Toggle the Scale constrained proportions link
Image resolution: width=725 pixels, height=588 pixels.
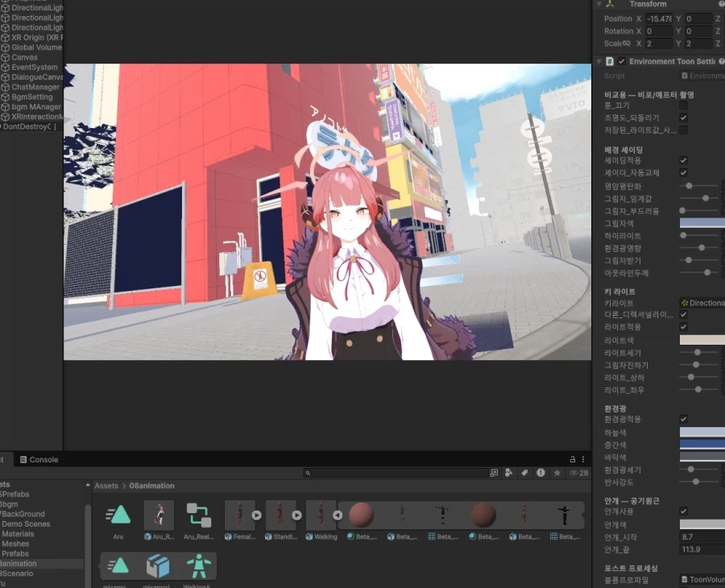click(x=627, y=43)
